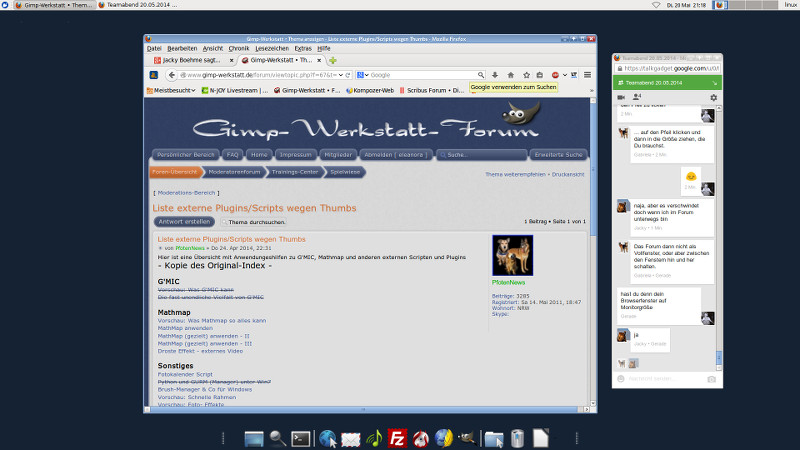Viewport: 800px width, 450px height.
Task: Open music note app in dock
Action: point(374,438)
